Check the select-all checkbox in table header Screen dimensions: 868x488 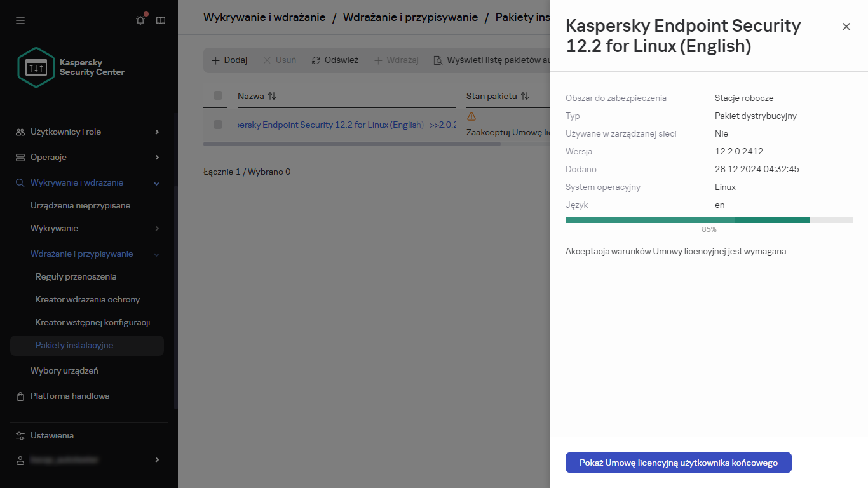218,95
